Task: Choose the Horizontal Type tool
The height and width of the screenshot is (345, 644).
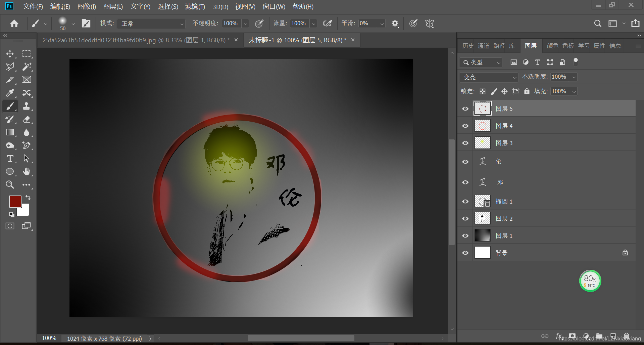Action: coord(10,159)
